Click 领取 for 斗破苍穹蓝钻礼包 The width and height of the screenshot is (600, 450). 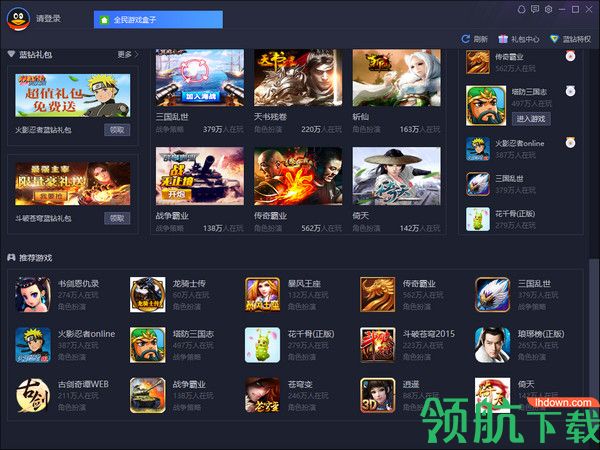pos(117,218)
